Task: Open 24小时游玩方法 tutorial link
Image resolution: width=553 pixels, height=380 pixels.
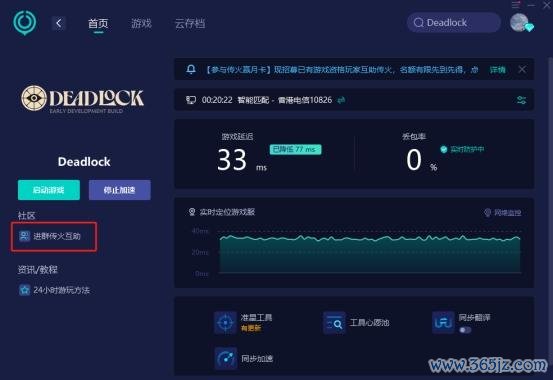Action: pos(61,290)
